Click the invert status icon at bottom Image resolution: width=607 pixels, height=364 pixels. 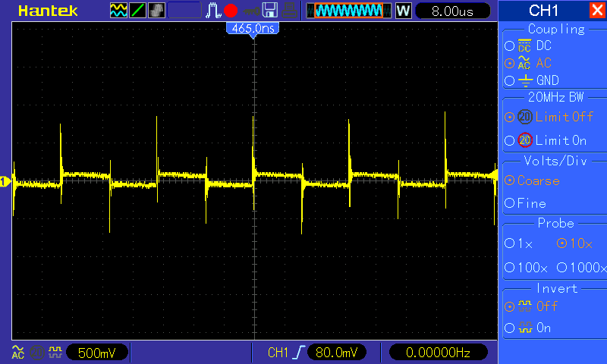(x=55, y=352)
